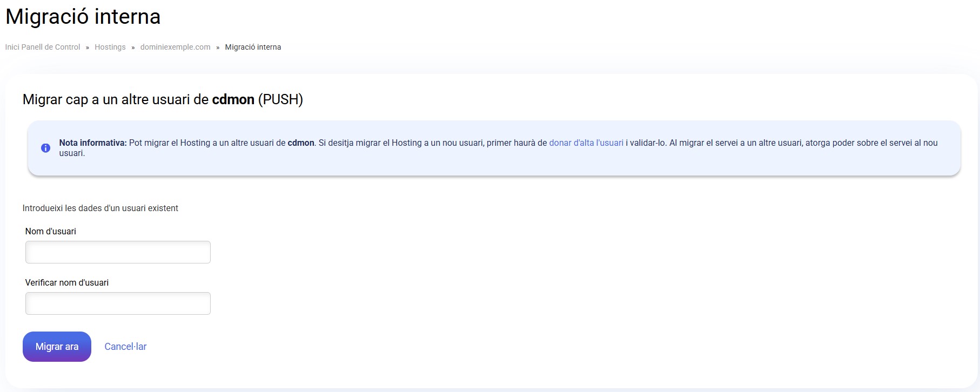Click the Nom d'usuari field label
The image size is (980, 392).
(50, 231)
